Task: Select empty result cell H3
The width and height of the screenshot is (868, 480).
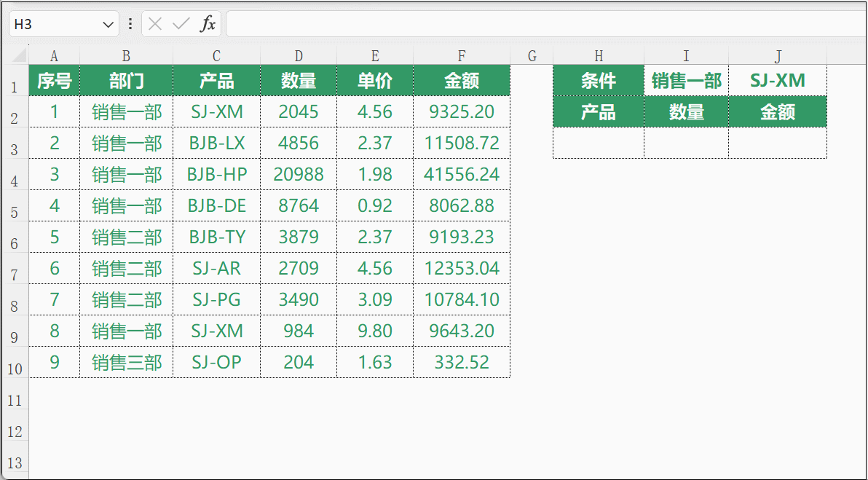Action: (x=599, y=143)
